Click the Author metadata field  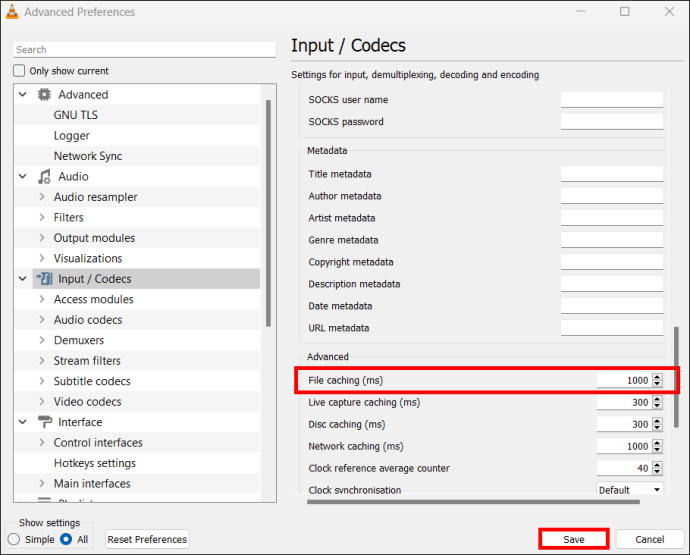pyautogui.click(x=612, y=196)
